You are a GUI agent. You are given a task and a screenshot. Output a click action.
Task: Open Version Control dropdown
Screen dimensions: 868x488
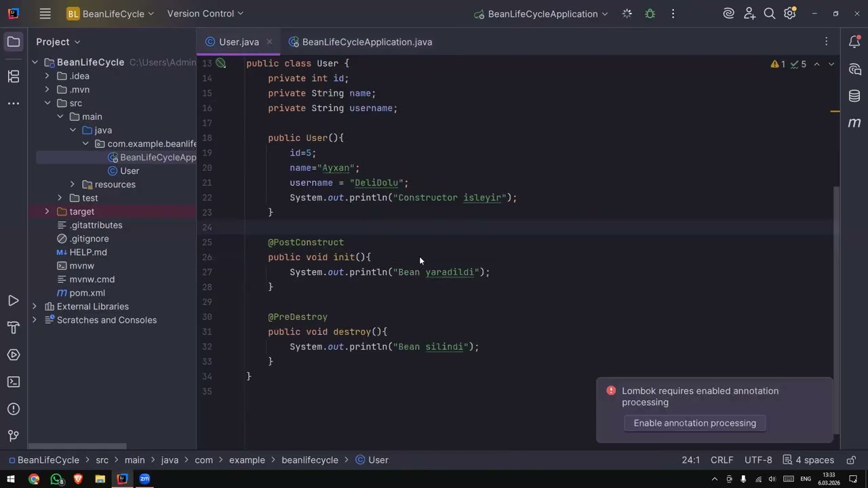(x=205, y=14)
